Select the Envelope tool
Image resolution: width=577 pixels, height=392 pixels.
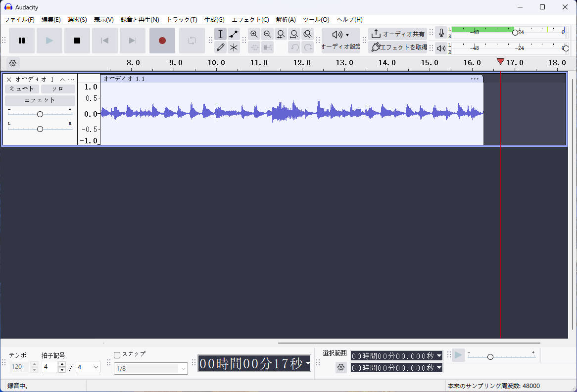click(234, 34)
